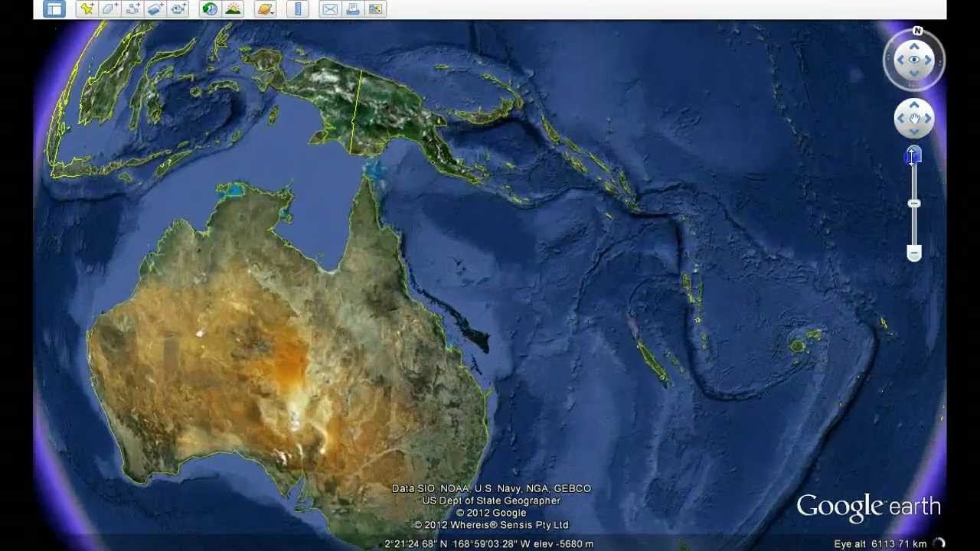Click the N north-reset button on the compass

(917, 31)
